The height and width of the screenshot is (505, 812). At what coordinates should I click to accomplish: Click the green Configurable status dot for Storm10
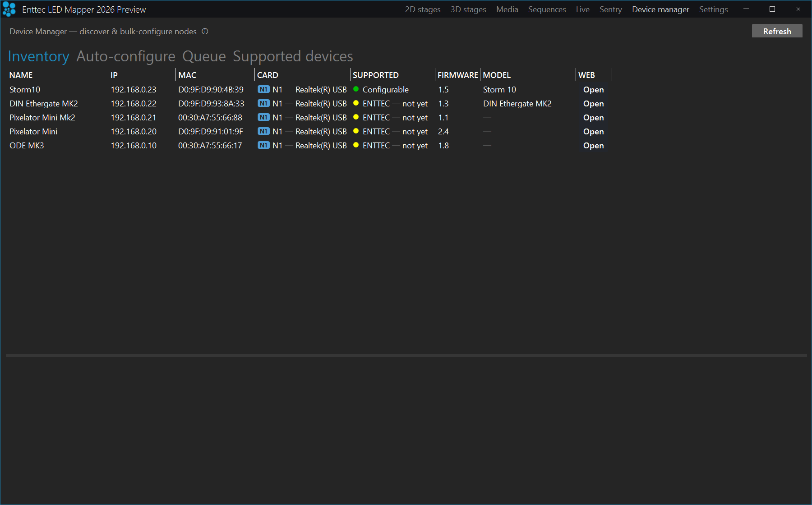pos(356,89)
